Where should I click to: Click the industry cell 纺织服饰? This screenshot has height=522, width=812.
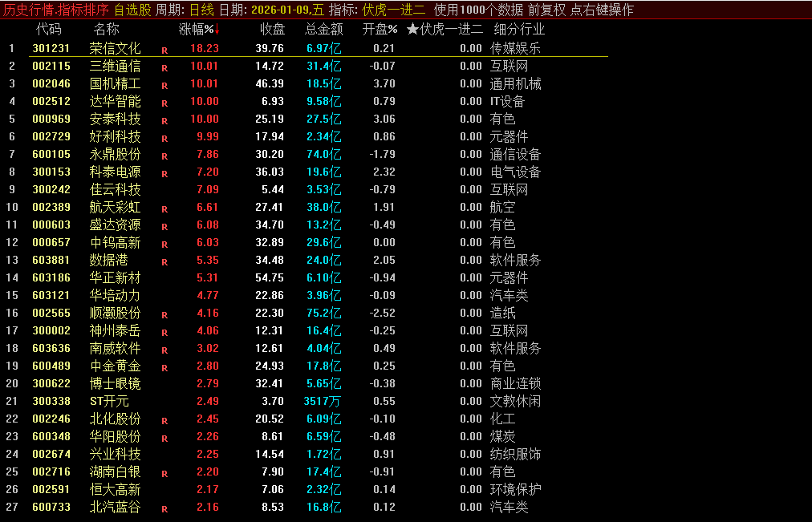coord(515,454)
